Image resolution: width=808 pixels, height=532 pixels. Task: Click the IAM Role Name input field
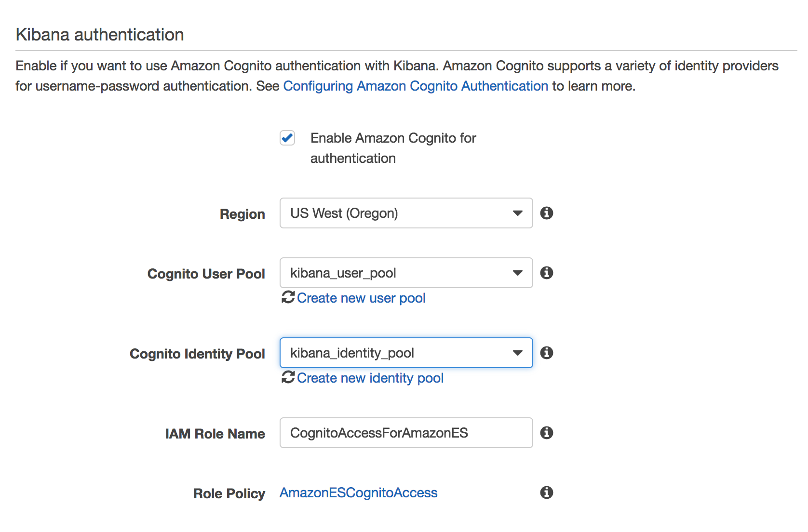click(x=406, y=433)
